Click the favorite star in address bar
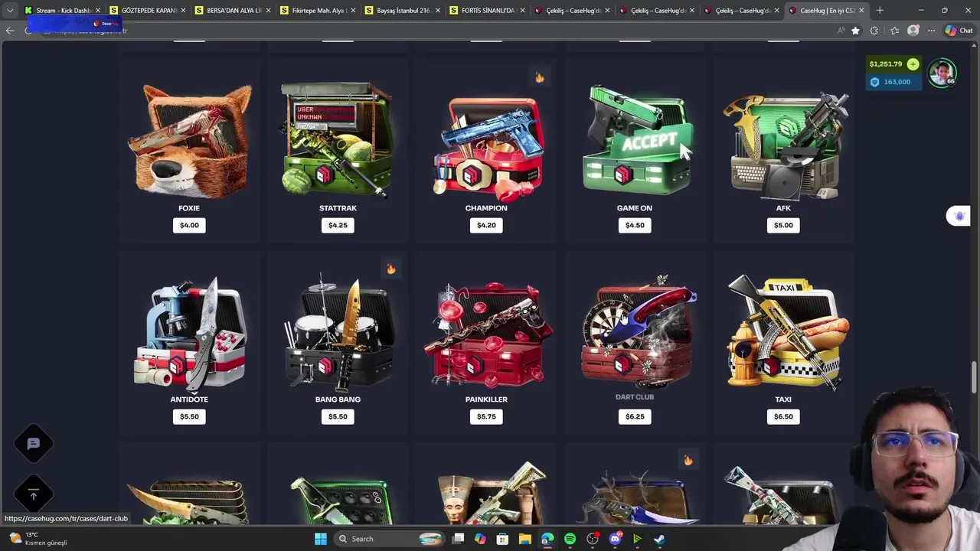 pyautogui.click(x=855, y=31)
